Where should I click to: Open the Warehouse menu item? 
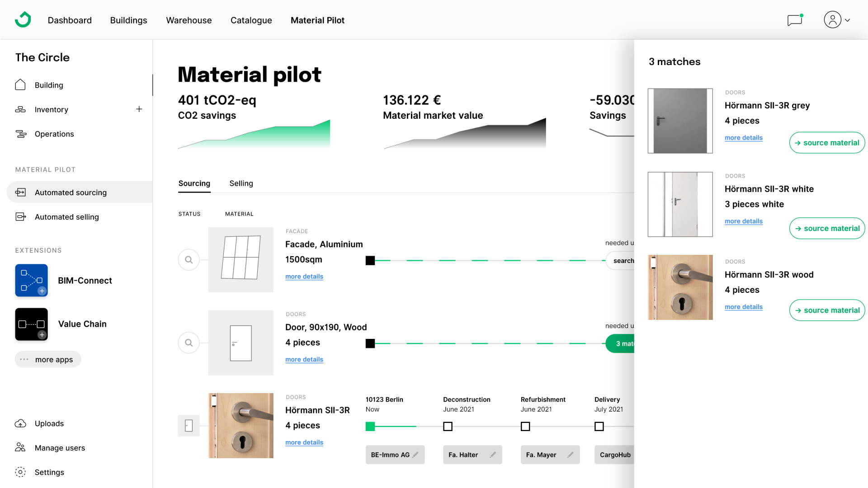click(x=189, y=20)
